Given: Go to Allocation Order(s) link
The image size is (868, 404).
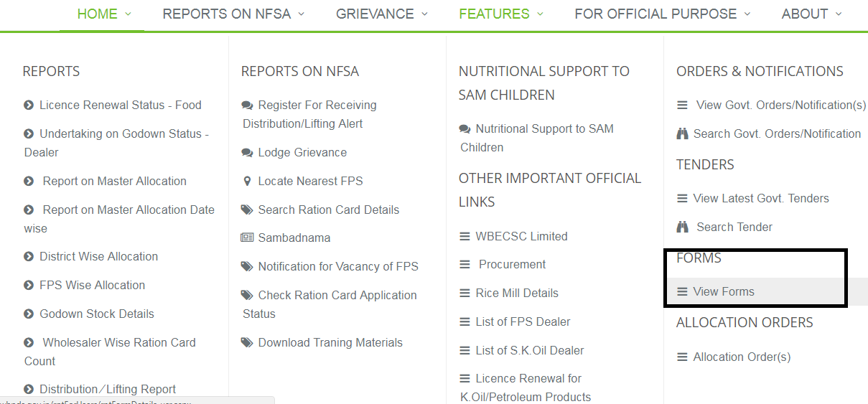Looking at the screenshot, I should click(x=742, y=357).
